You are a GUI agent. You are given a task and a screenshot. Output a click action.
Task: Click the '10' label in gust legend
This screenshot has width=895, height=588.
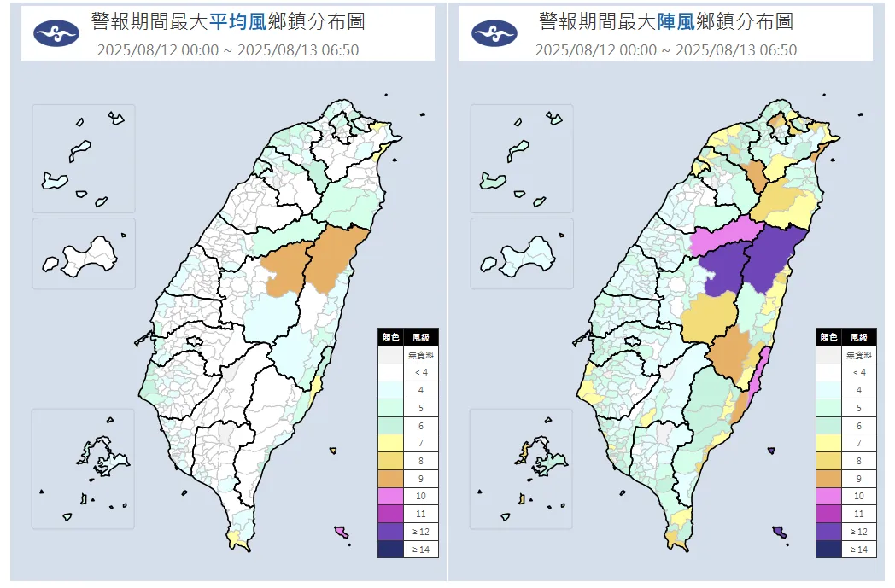pos(859,496)
